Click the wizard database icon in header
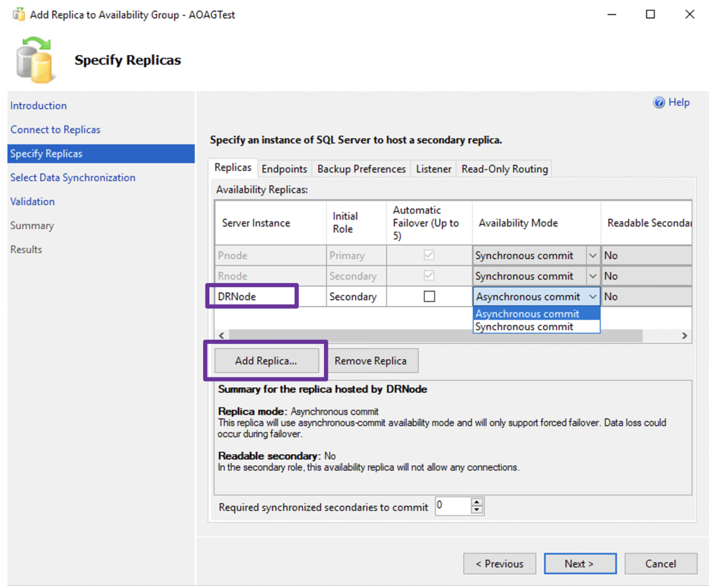 pyautogui.click(x=35, y=60)
